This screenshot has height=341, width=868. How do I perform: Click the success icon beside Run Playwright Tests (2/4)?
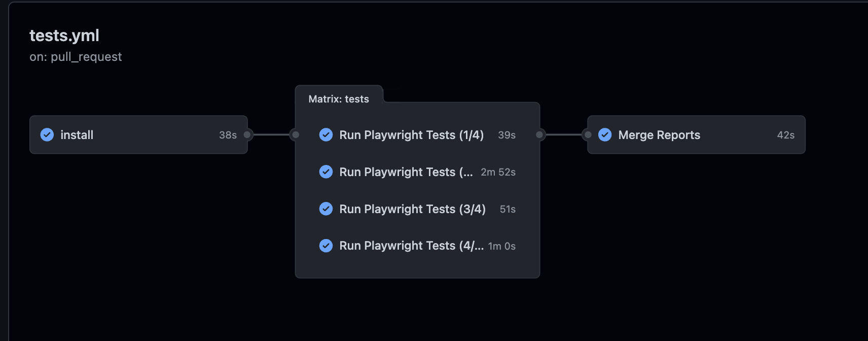coord(326,172)
